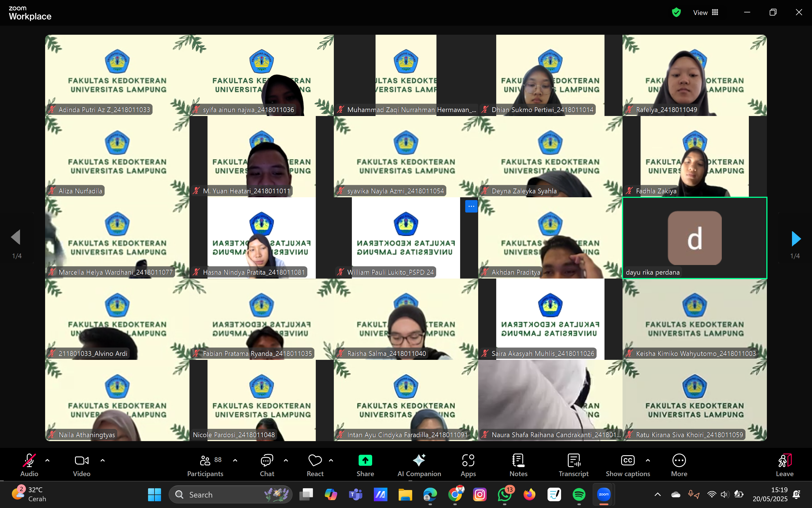Open Instagram from the taskbar

click(x=480, y=494)
